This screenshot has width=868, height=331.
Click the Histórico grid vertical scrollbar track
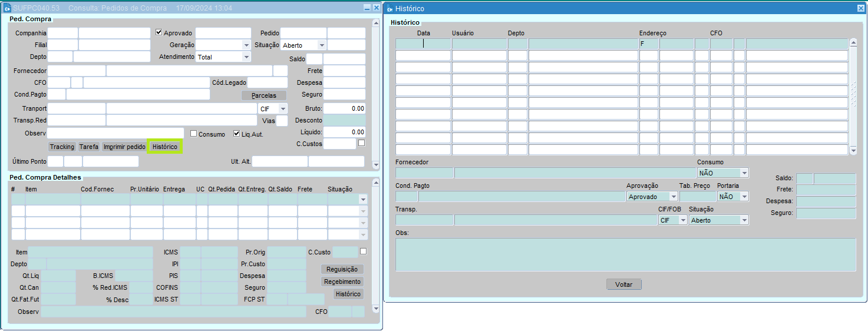tap(853, 94)
